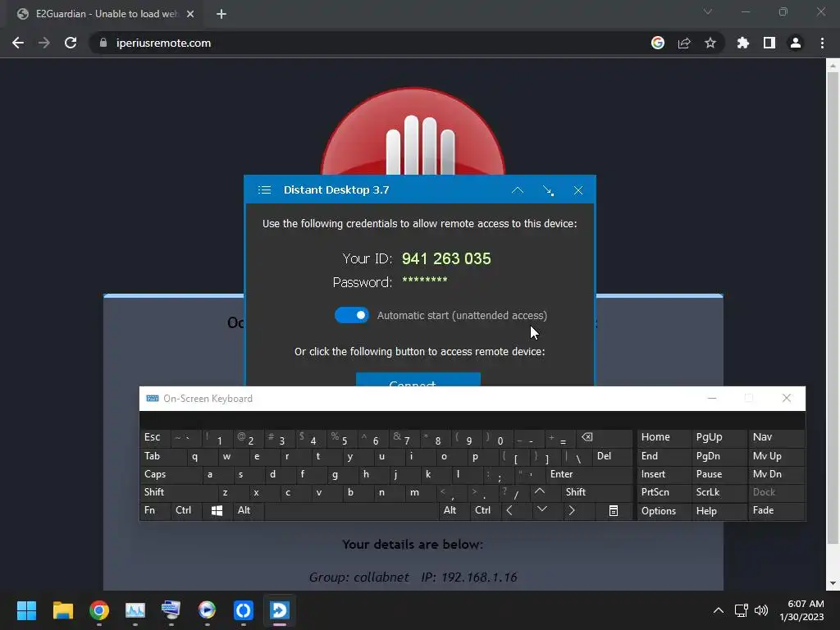840x630 pixels.
Task: Click the Connect button
Action: (x=418, y=379)
